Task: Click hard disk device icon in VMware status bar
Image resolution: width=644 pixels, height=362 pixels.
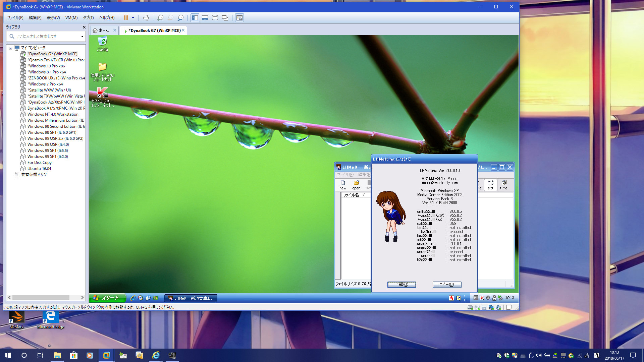Action: coord(470,307)
